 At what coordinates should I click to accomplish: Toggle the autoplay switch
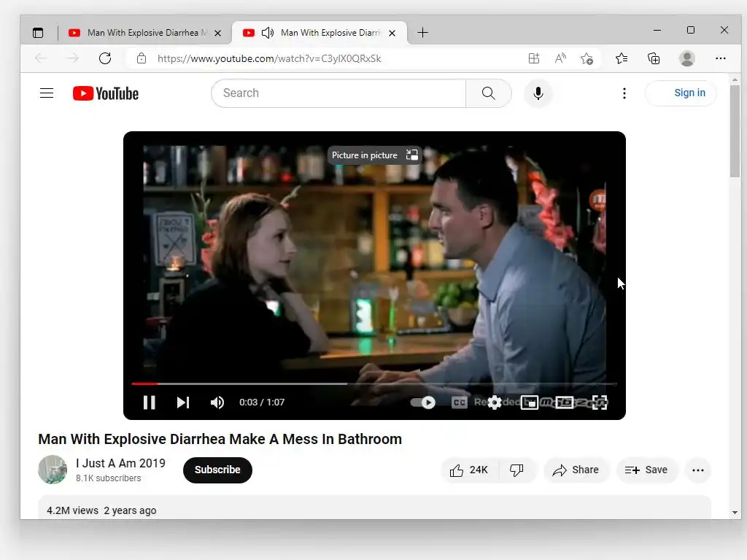(x=422, y=402)
